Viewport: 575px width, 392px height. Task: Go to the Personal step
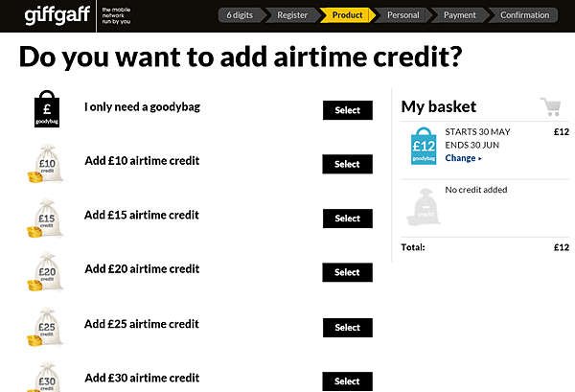403,15
